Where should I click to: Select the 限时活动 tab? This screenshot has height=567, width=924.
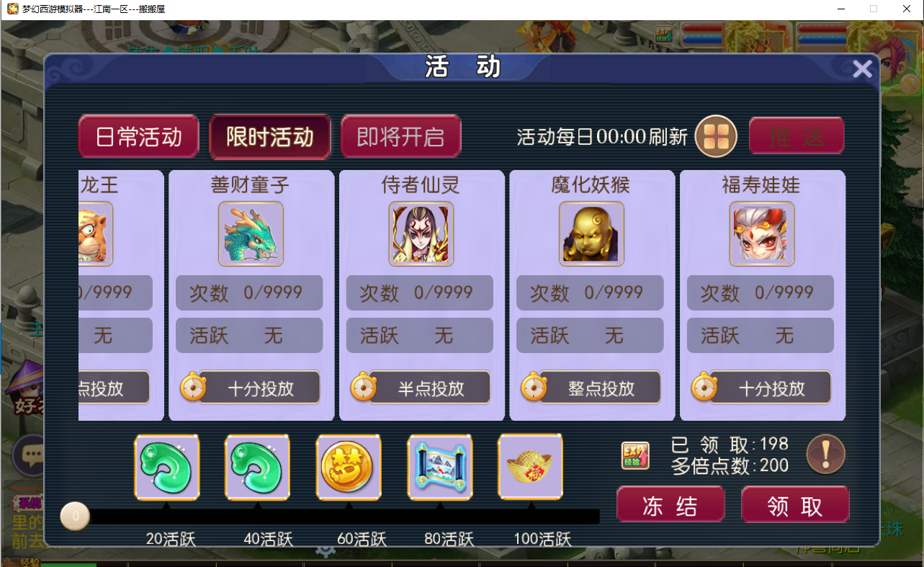click(x=269, y=137)
